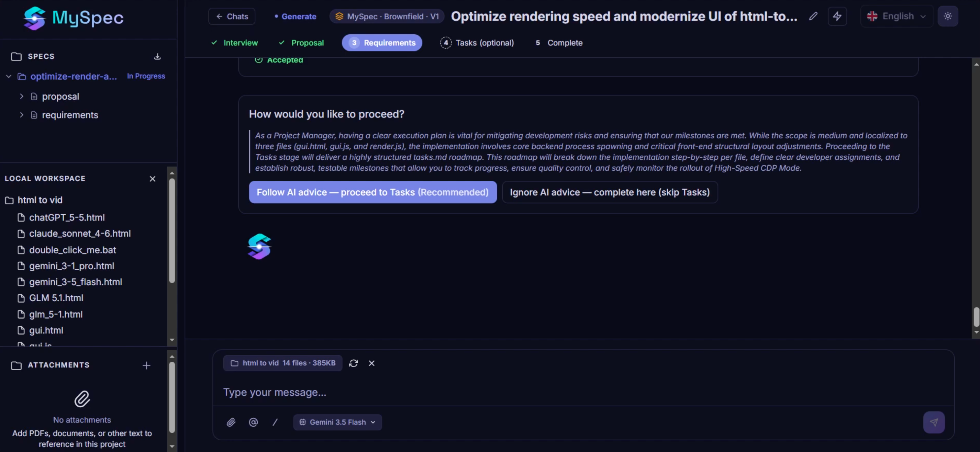Collapse the optimize-render spec folder
980x452 pixels.
tap(9, 76)
